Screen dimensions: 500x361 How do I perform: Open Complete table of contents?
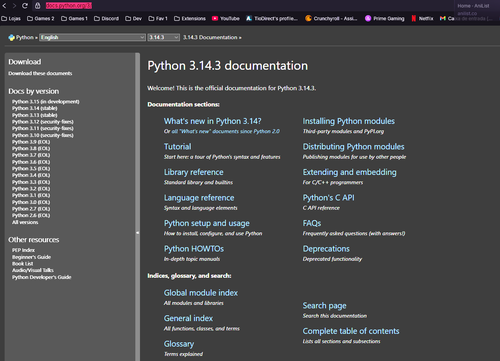351,331
